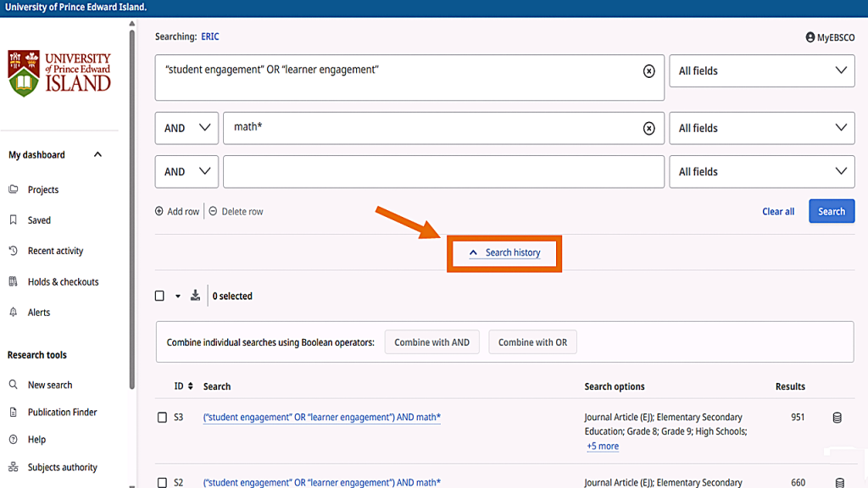Open Saved in the dashboard menu
This screenshot has width=868, height=488.
(x=39, y=220)
